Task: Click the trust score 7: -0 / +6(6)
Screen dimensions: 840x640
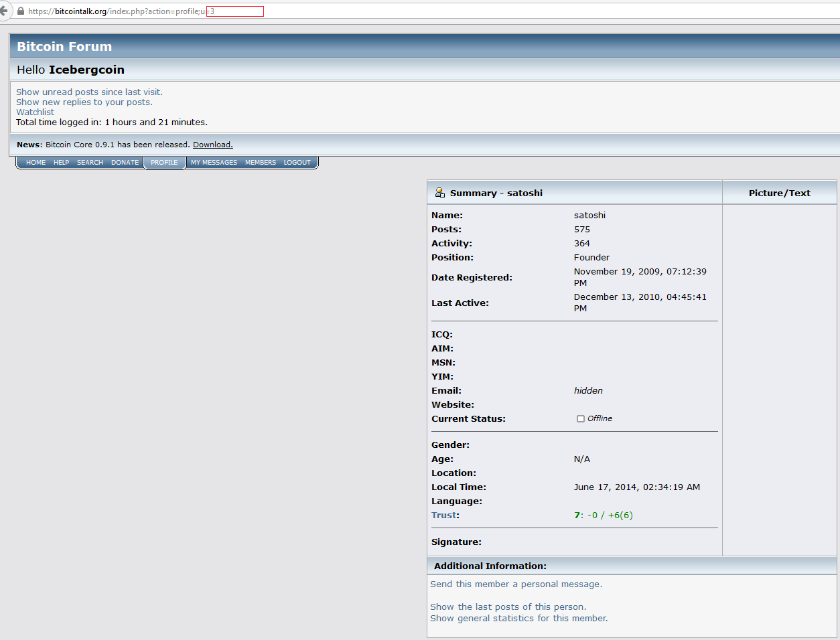Action: click(604, 515)
